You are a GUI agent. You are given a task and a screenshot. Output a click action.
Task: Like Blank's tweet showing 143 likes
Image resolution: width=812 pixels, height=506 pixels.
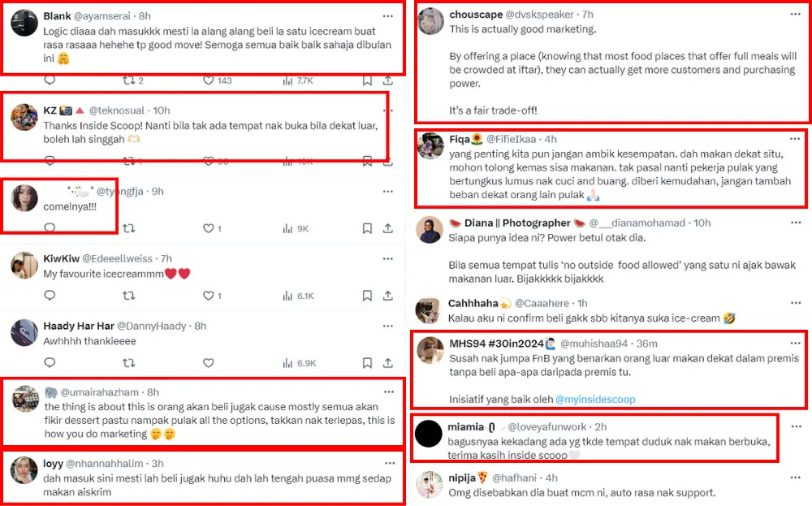pyautogui.click(x=208, y=80)
